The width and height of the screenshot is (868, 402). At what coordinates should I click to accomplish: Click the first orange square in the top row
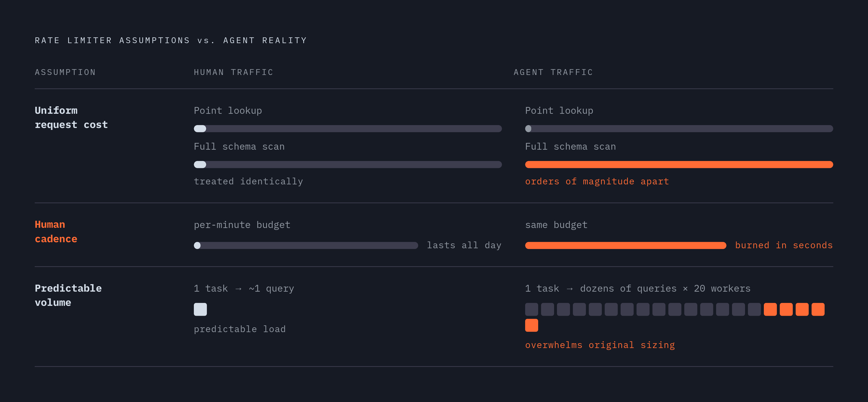pos(770,309)
